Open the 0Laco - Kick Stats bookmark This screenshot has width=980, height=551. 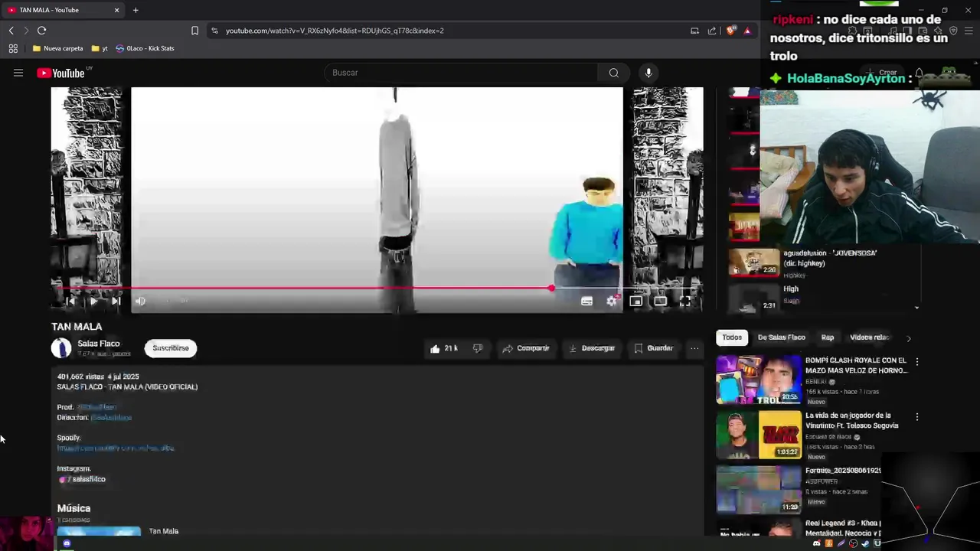pyautogui.click(x=145, y=48)
